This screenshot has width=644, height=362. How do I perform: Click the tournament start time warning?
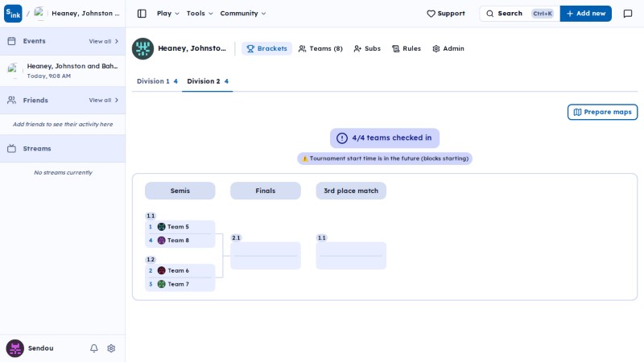tap(385, 158)
